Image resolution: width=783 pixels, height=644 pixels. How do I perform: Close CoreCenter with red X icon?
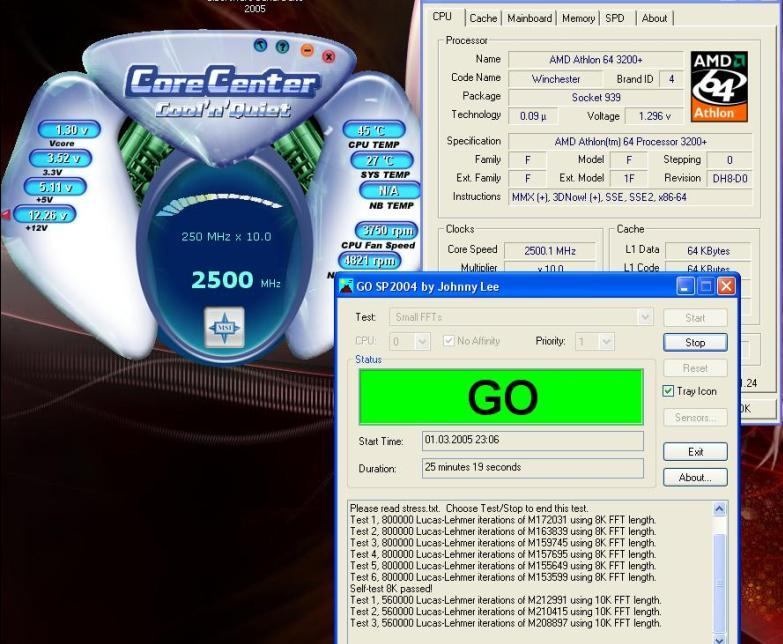point(329,56)
